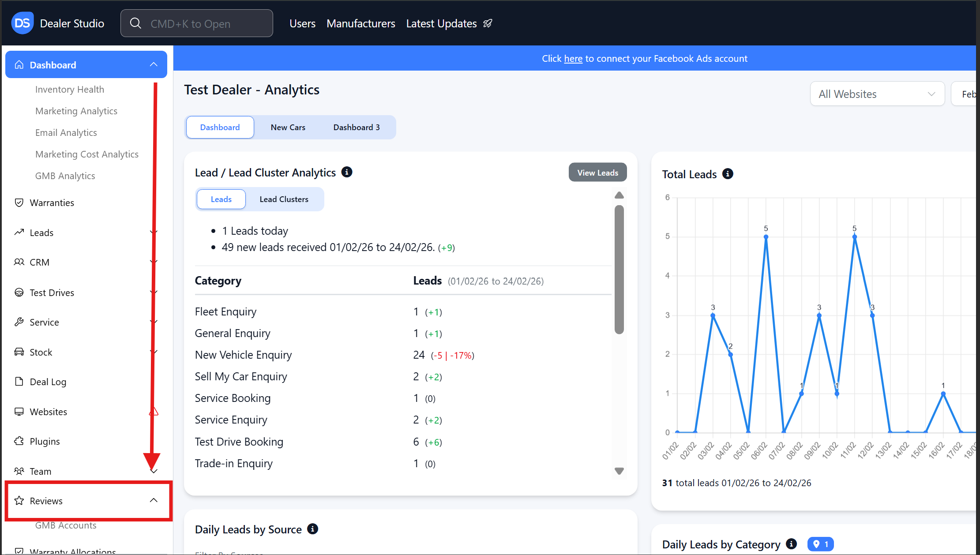Click the Test Drives steering wheel icon
The width and height of the screenshot is (980, 555).
tap(19, 292)
